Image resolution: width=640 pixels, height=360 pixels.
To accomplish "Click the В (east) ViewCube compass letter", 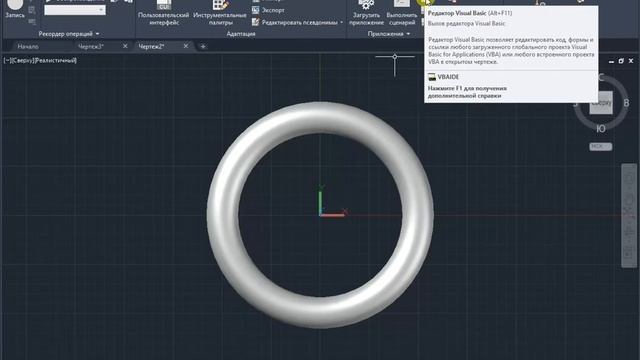I will pos(626,103).
